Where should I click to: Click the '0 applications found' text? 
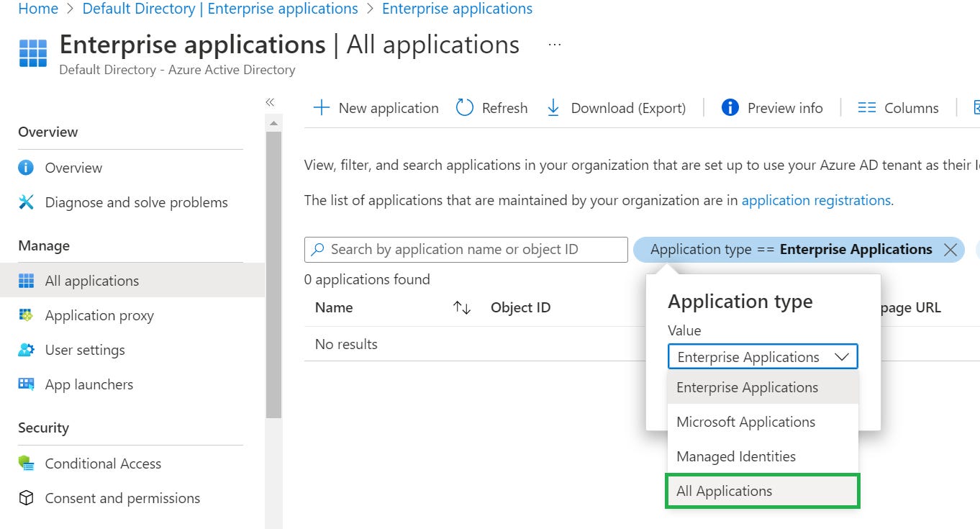coord(367,279)
